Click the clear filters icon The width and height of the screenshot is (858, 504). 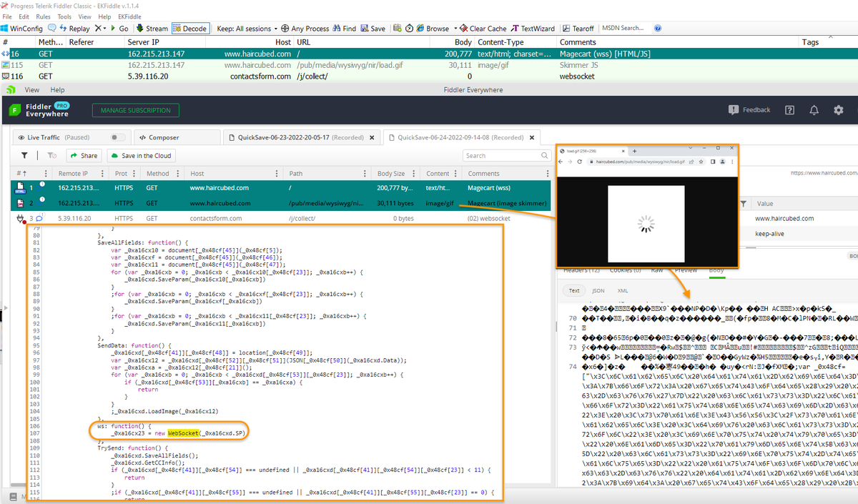[x=51, y=155]
